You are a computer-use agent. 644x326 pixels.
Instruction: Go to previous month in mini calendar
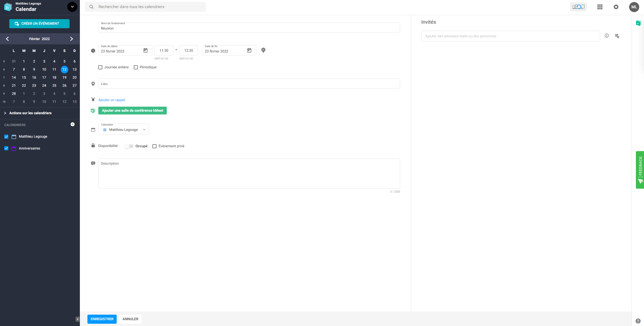pos(7,39)
